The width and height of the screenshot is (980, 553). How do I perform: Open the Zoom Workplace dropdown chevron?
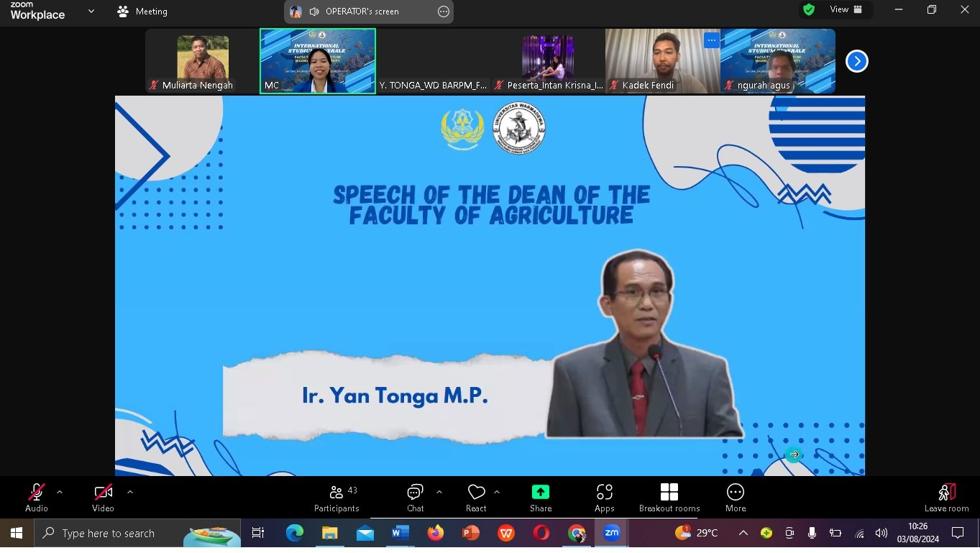(x=91, y=12)
